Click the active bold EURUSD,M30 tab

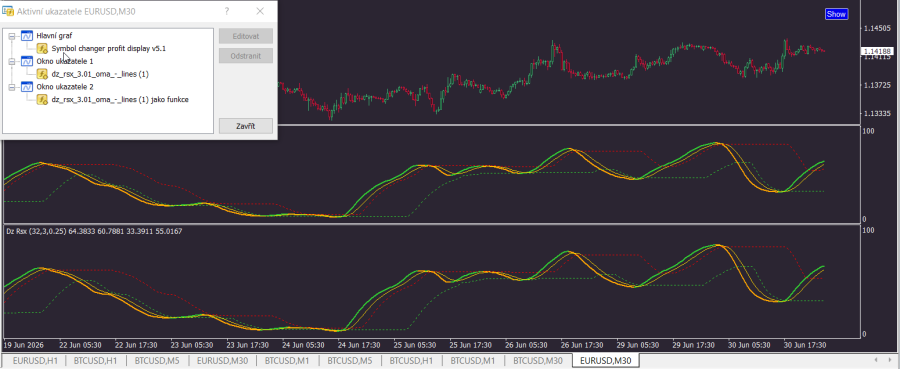tap(606, 360)
